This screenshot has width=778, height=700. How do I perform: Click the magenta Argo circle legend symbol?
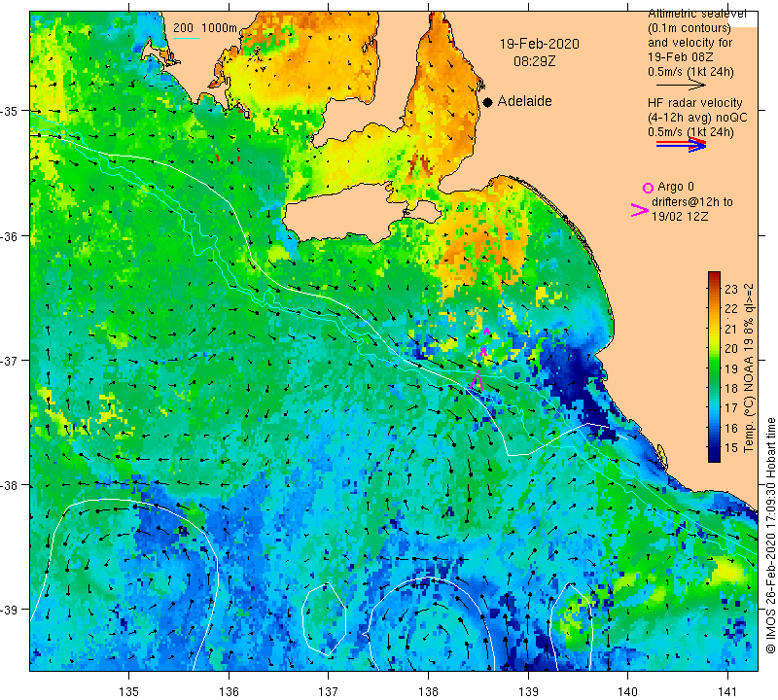pos(648,188)
